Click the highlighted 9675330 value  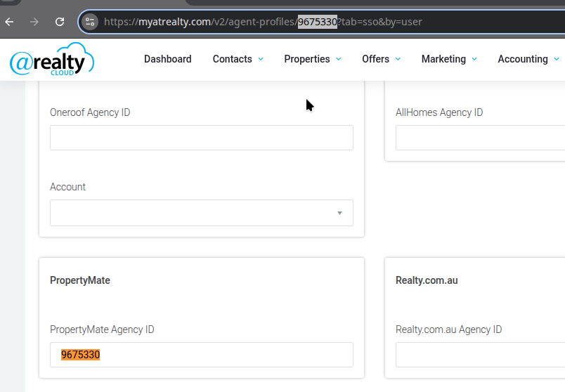click(80, 355)
